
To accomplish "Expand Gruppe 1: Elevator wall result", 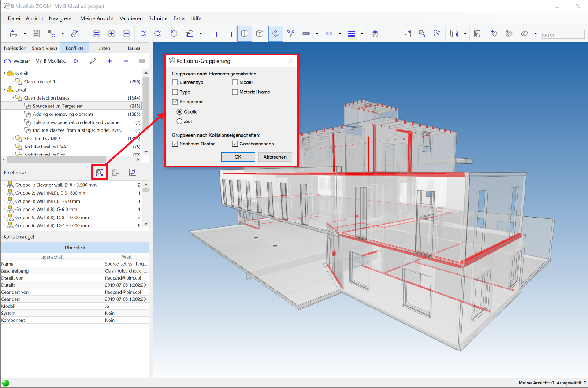I will pyautogui.click(x=4, y=185).
